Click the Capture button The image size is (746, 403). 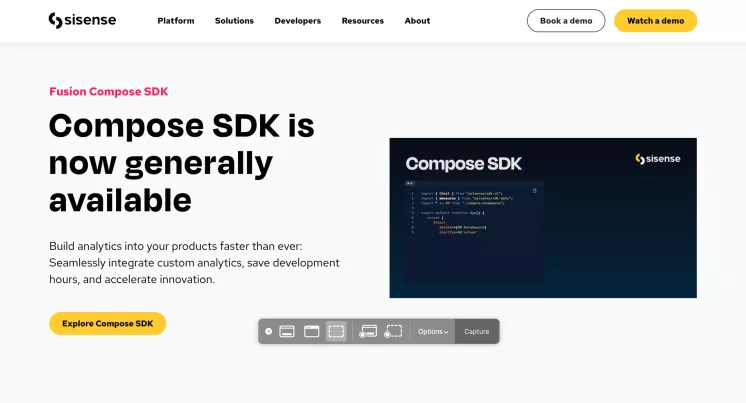[477, 332]
